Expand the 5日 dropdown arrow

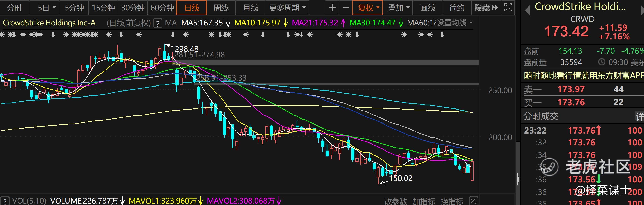point(54,8)
